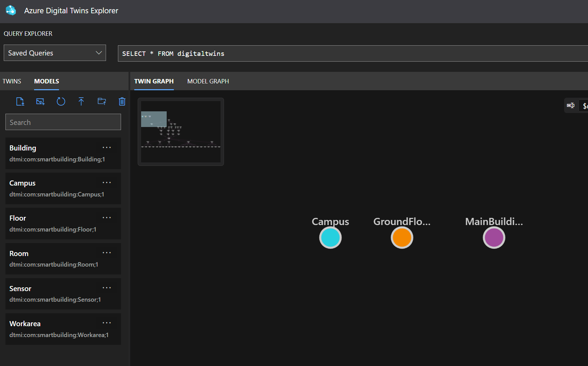588x366 pixels.
Task: Select the Workarea model name
Action: click(25, 324)
